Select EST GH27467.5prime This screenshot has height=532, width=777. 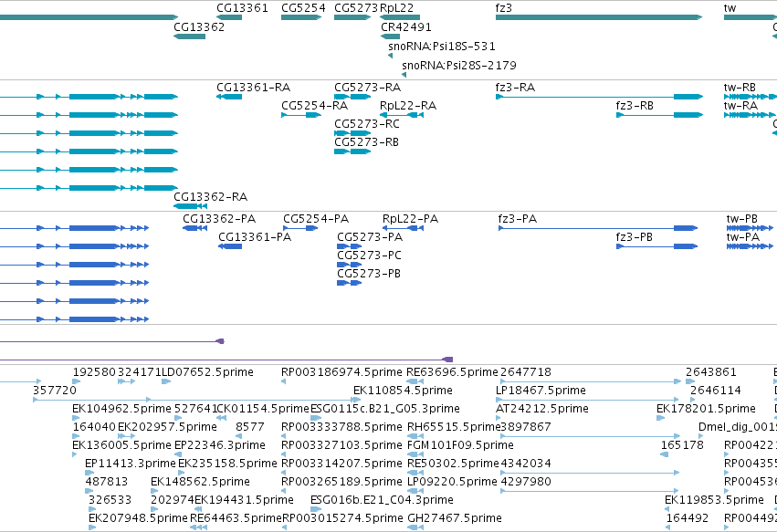(x=455, y=518)
